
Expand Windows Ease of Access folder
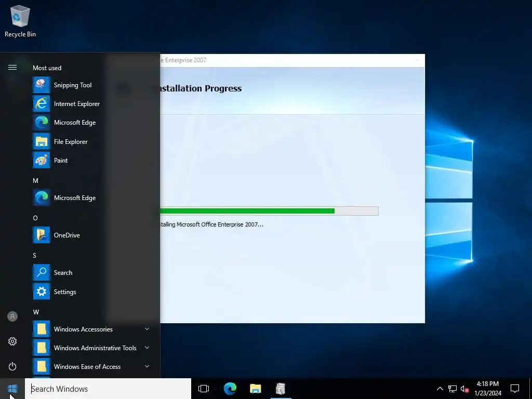tap(91, 367)
